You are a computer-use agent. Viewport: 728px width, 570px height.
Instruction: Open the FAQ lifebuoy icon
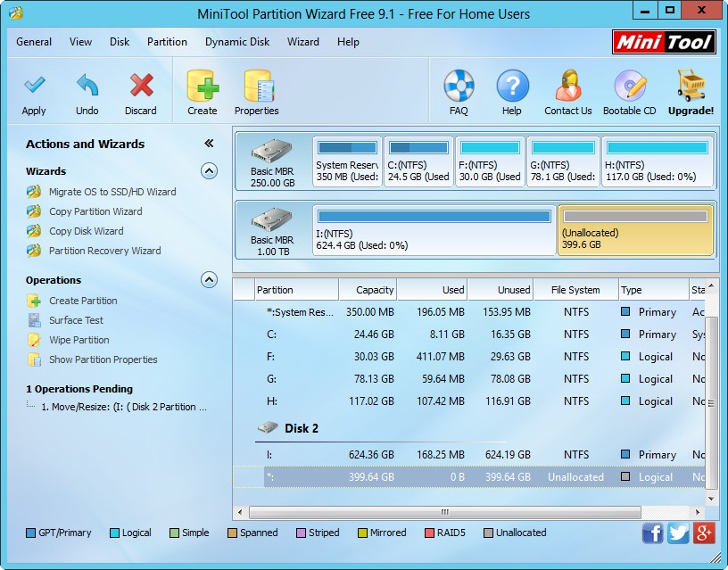459,87
